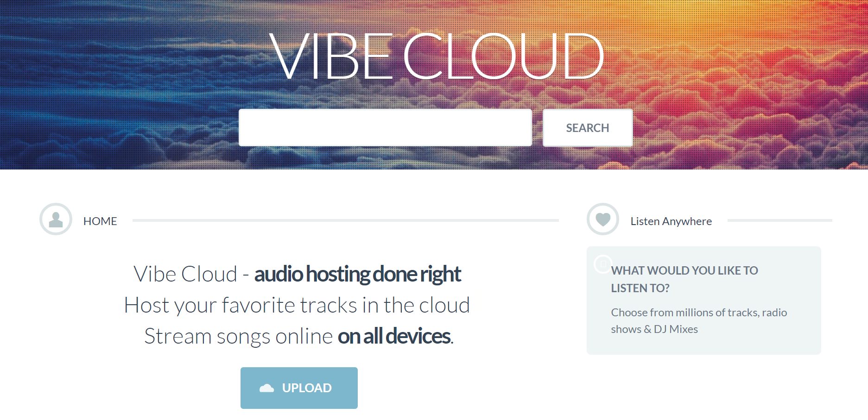Image resolution: width=868 pixels, height=420 pixels.
Task: Click the user profile icon beside HOME
Action: tap(56, 219)
